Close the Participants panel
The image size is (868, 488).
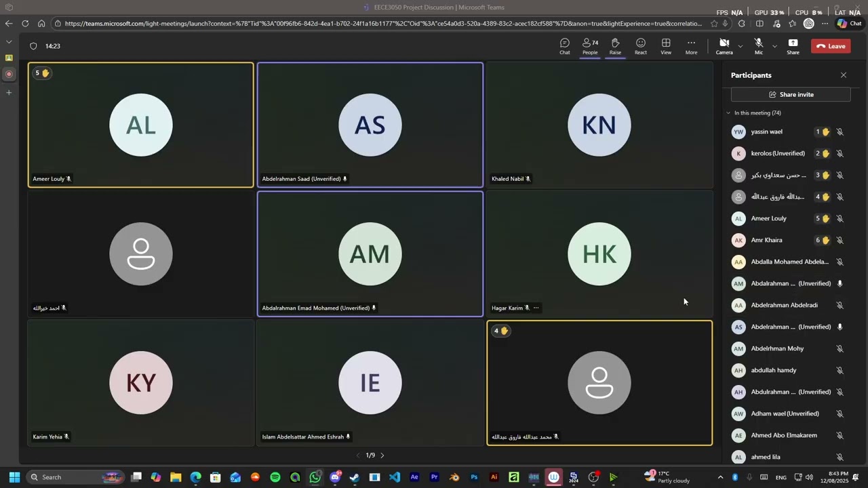[844, 75]
